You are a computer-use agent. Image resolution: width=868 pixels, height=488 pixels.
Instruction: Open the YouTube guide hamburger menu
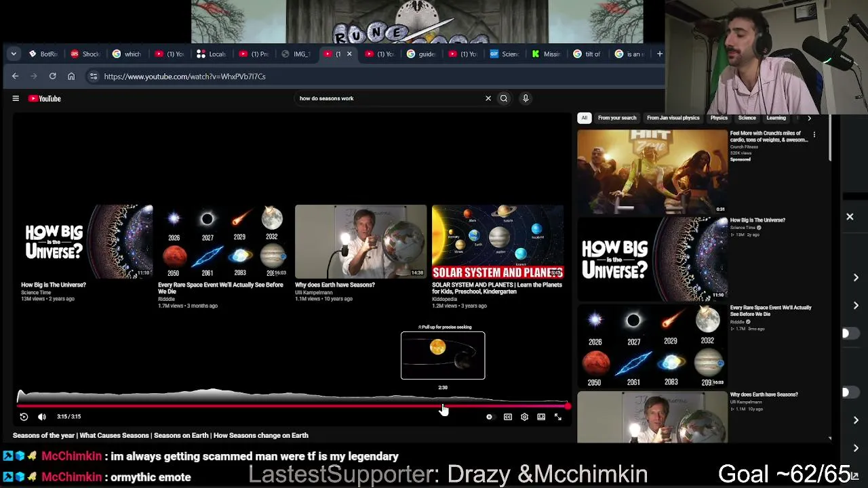pos(16,98)
